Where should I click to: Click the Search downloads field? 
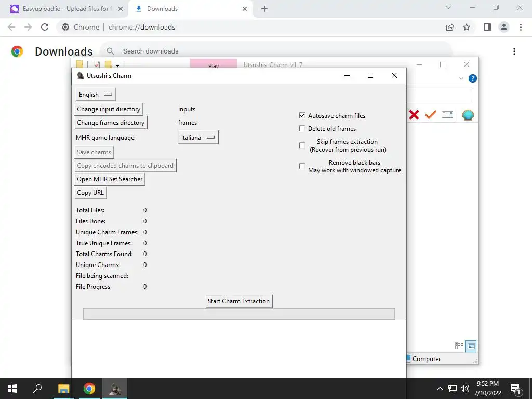tap(276, 51)
